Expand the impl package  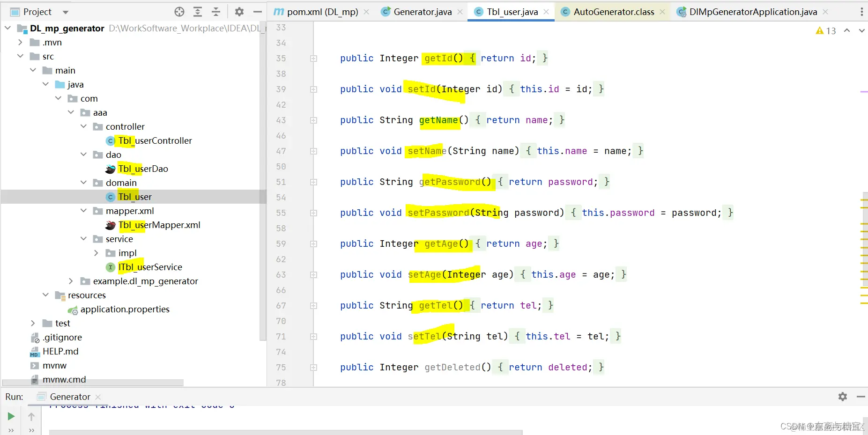click(x=96, y=253)
